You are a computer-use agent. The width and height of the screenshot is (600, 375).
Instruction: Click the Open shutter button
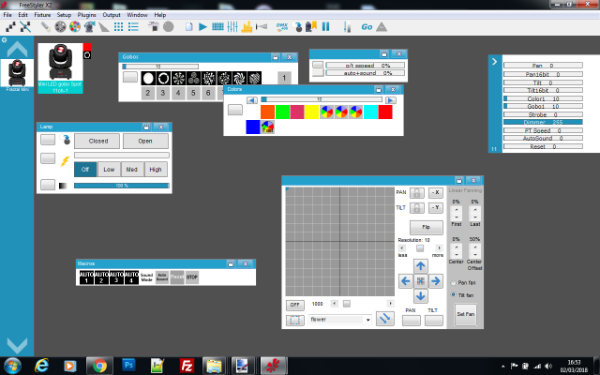click(x=145, y=141)
